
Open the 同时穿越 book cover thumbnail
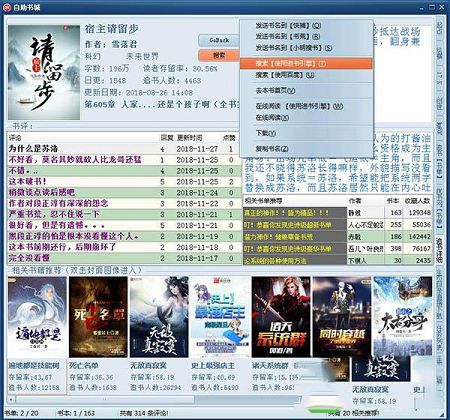[342, 317]
